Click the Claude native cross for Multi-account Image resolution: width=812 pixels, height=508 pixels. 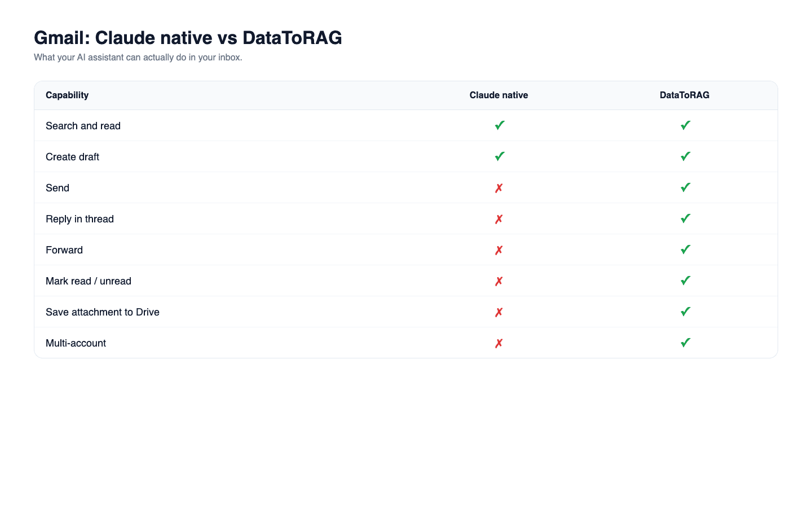point(499,343)
